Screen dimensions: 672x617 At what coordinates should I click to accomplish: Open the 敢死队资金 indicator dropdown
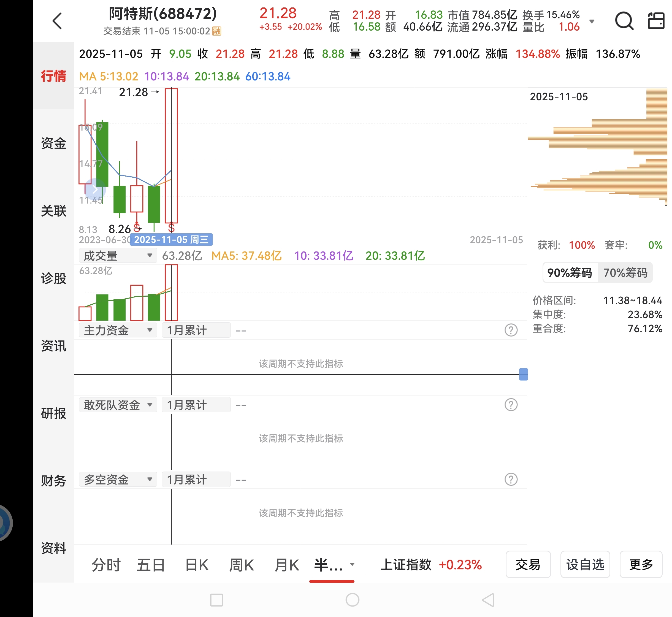click(x=118, y=405)
